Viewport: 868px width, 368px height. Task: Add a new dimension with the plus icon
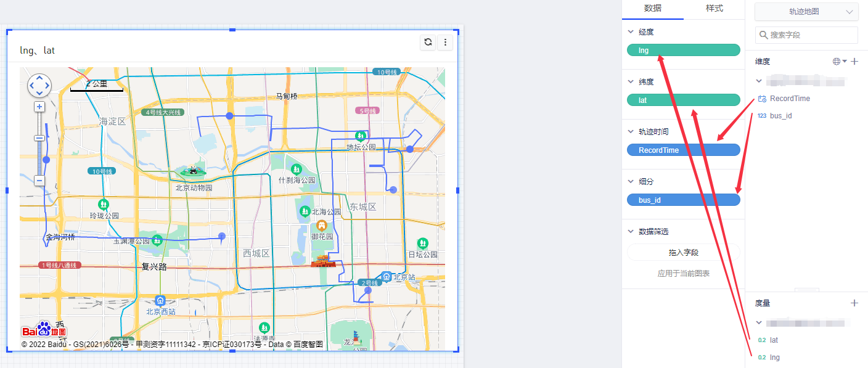tap(854, 62)
